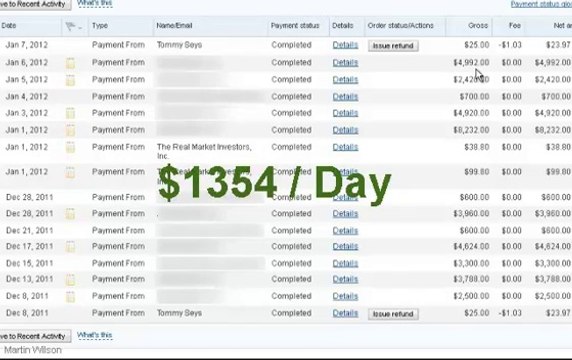
Task: Select the $4,624.00 gross amount
Action: tap(471, 247)
